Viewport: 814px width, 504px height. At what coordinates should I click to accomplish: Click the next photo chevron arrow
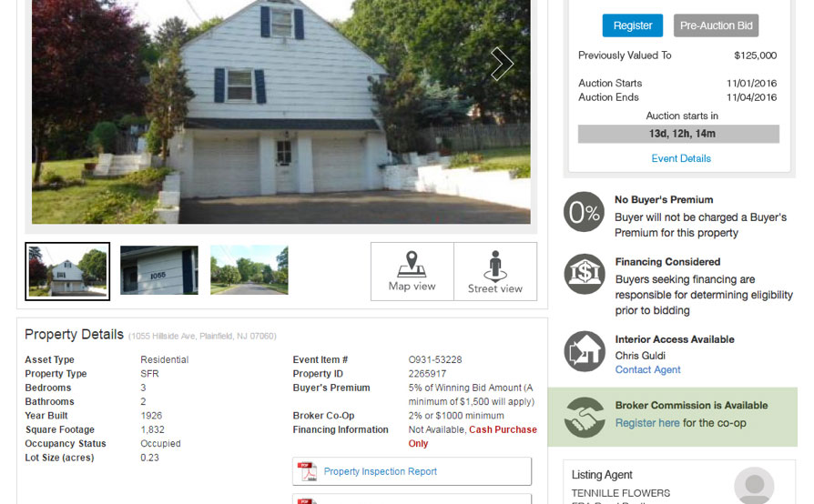click(x=502, y=64)
